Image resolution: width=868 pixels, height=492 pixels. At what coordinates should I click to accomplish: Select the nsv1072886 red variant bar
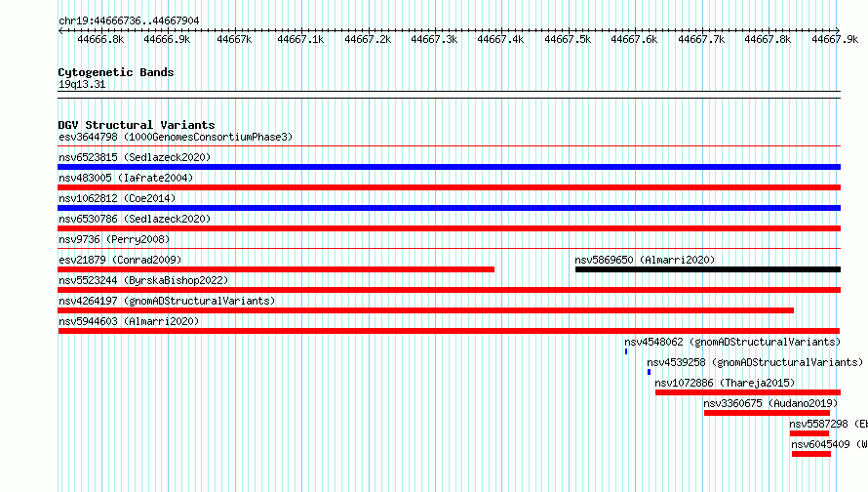(748, 392)
